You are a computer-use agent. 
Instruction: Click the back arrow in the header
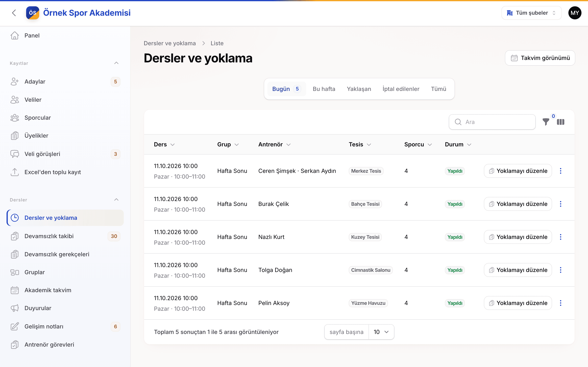click(x=14, y=13)
